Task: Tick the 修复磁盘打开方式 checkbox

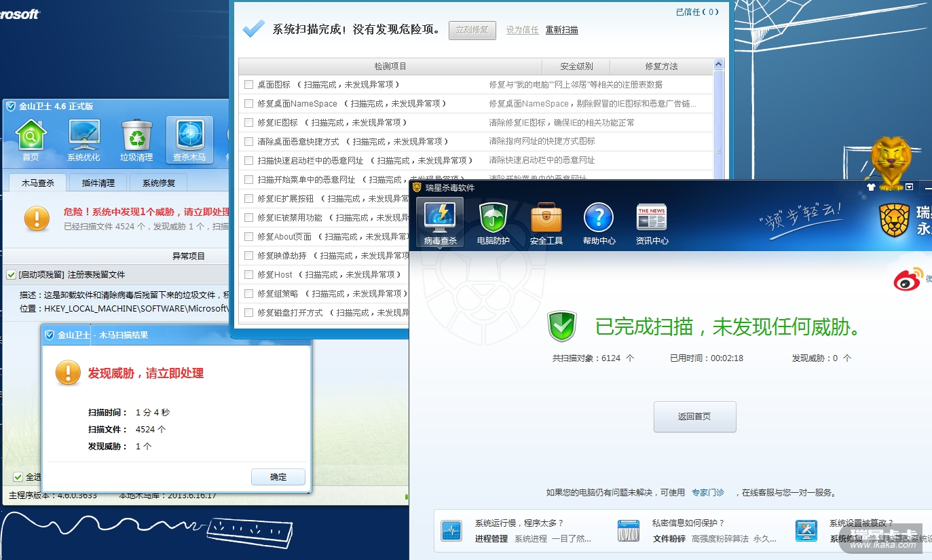Action: [249, 313]
